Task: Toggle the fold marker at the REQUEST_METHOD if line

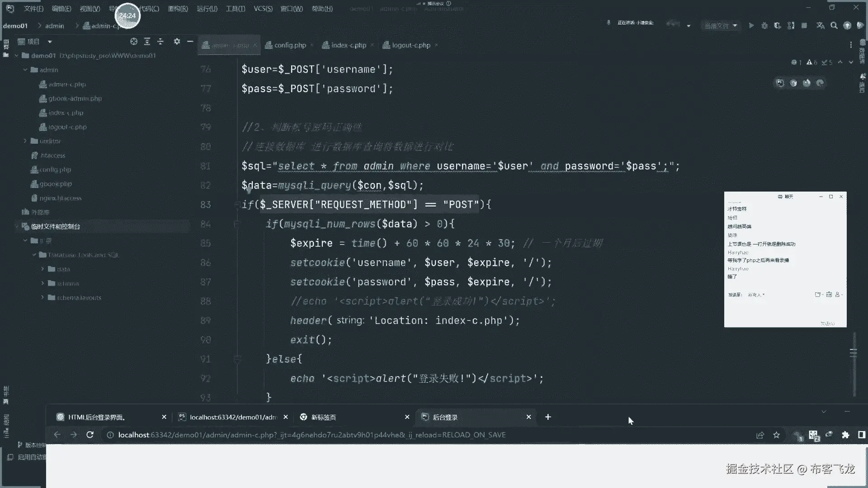Action: [x=237, y=205]
